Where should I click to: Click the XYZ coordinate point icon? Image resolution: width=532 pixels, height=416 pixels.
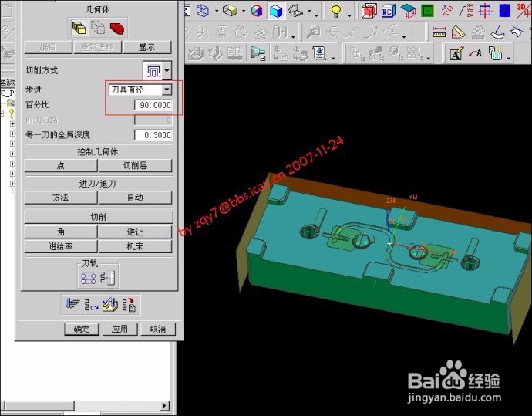coord(466,11)
